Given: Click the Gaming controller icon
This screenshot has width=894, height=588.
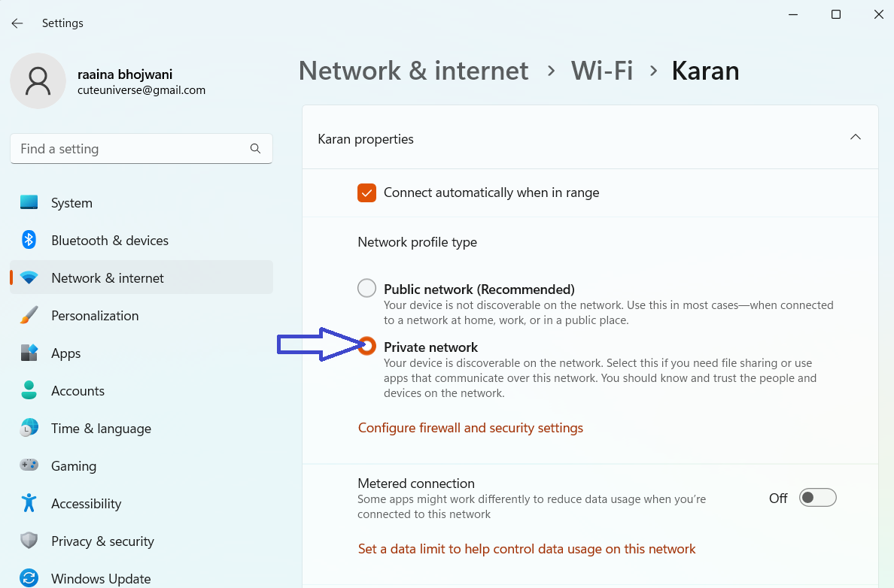Looking at the screenshot, I should coord(29,465).
